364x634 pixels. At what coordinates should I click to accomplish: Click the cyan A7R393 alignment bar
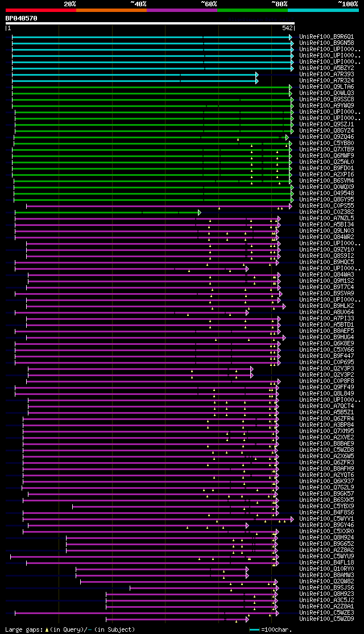click(x=135, y=75)
